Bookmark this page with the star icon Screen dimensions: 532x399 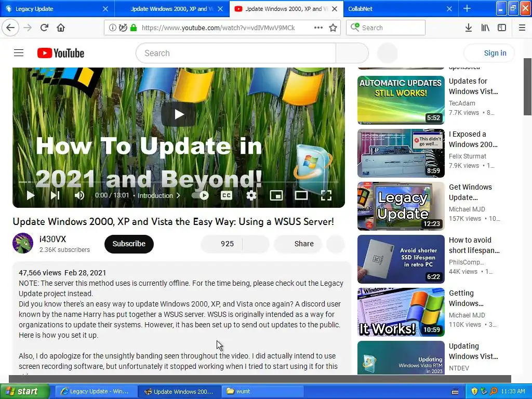pyautogui.click(x=333, y=28)
